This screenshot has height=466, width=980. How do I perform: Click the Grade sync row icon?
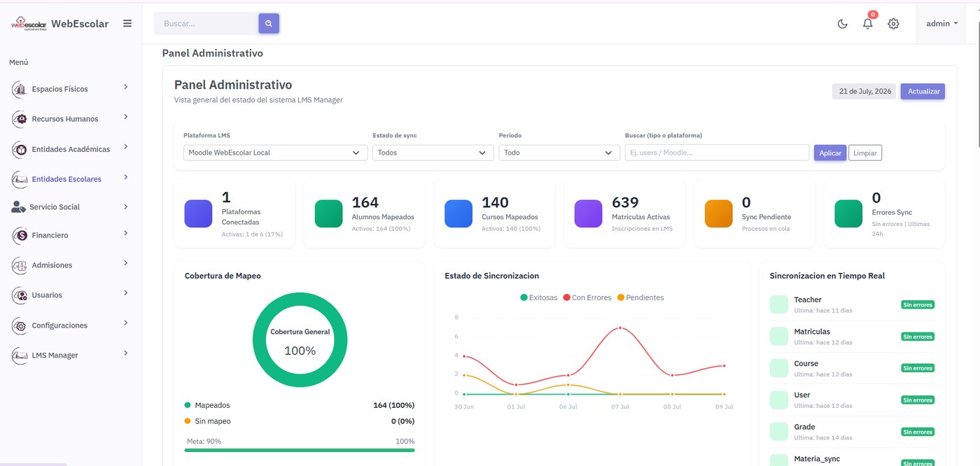tap(779, 431)
